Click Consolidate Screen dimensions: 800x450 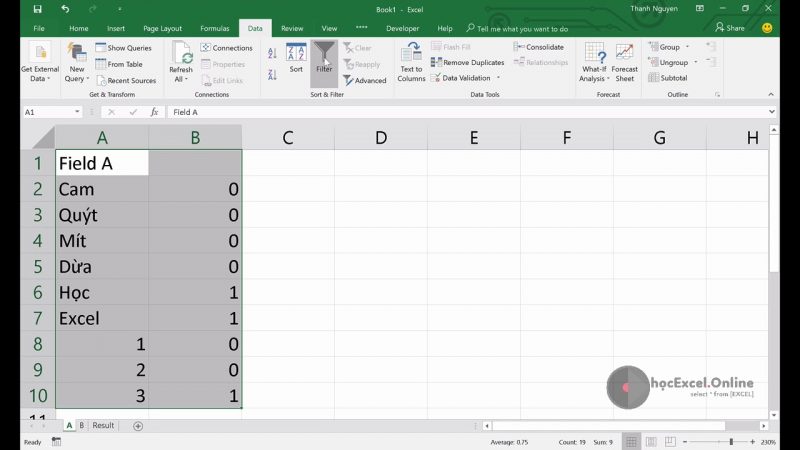tap(539, 47)
